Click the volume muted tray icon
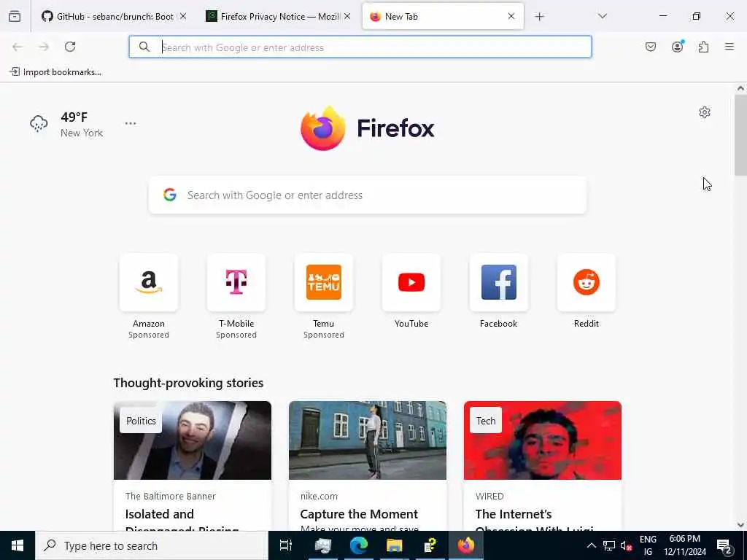 click(x=626, y=546)
